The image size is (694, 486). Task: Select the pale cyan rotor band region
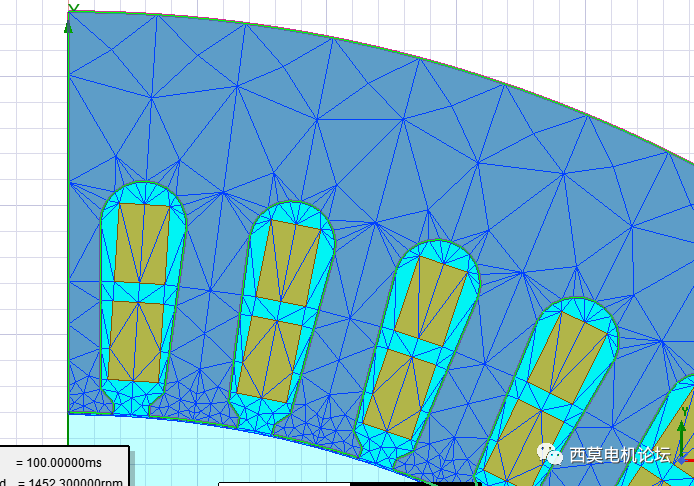coord(177,449)
